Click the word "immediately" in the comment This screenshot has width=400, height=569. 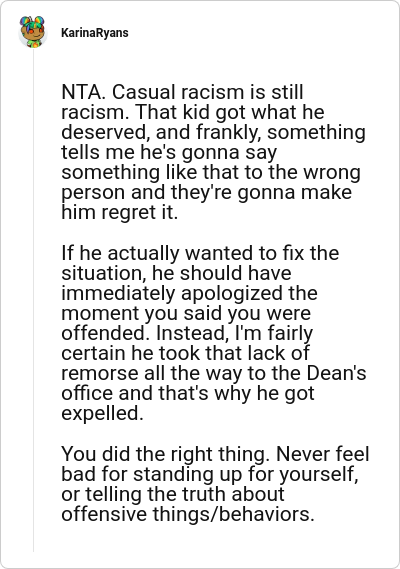point(118,294)
